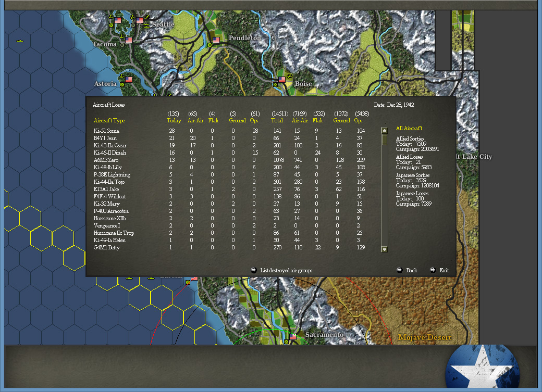Select the airplane airfield icon near Seattle
Screen dimensions: 542x392
146,17
